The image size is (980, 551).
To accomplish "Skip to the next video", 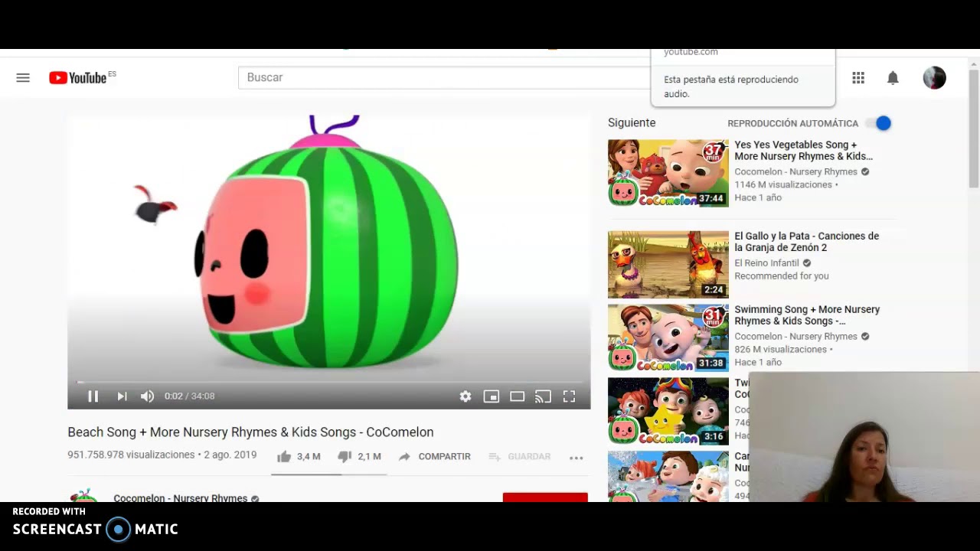I will tap(122, 396).
